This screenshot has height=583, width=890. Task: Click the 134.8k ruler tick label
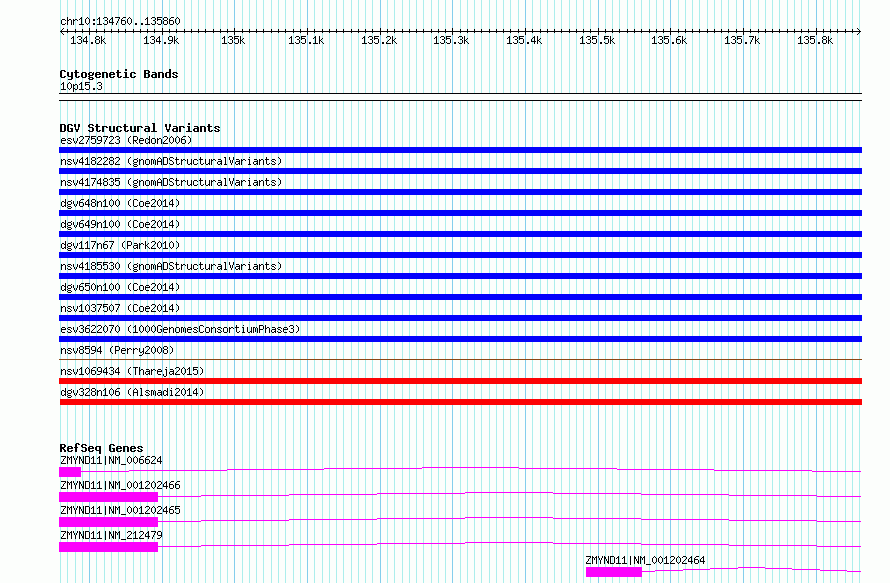87,40
